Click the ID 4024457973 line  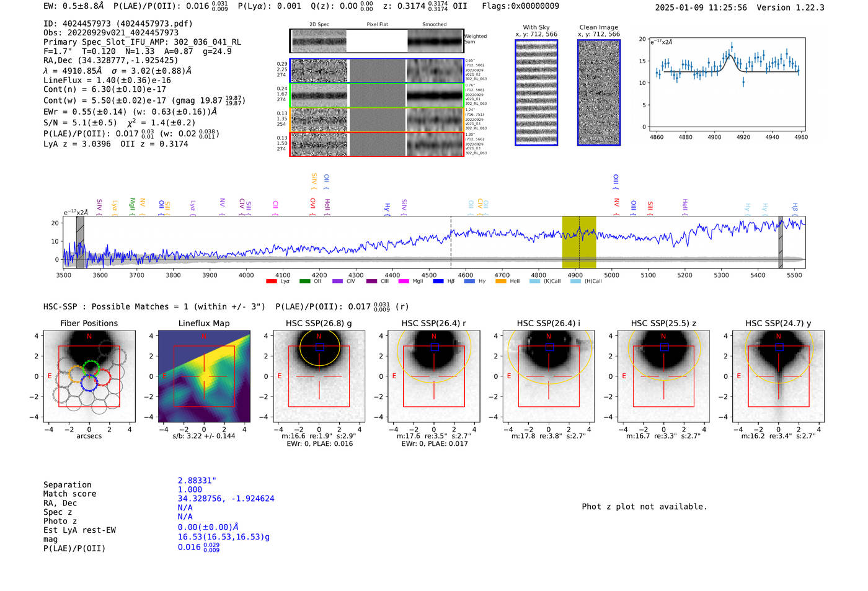click(118, 24)
